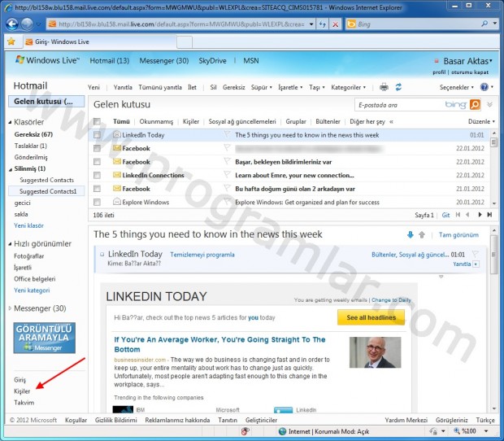Open the Süpür dropdown
The height and width of the screenshot is (441, 504).
261,87
